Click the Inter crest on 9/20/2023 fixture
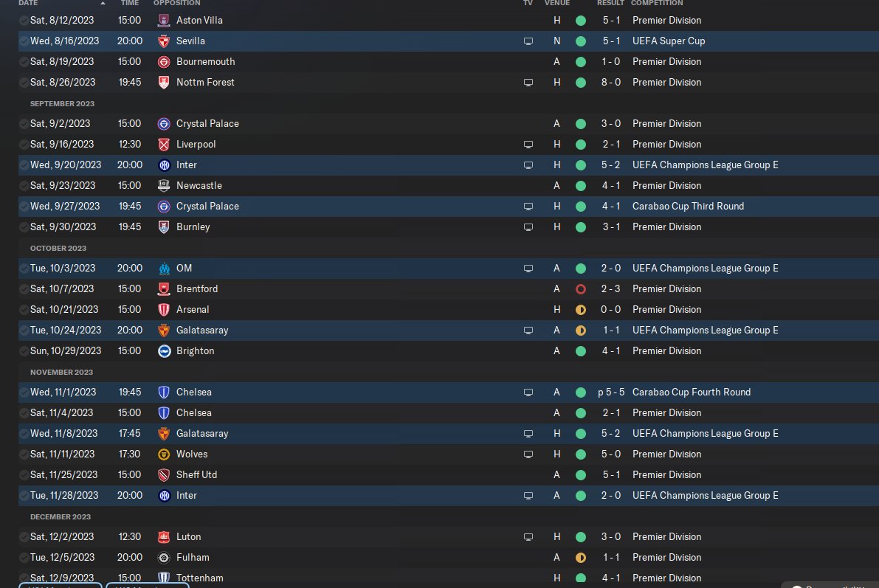 tap(164, 165)
